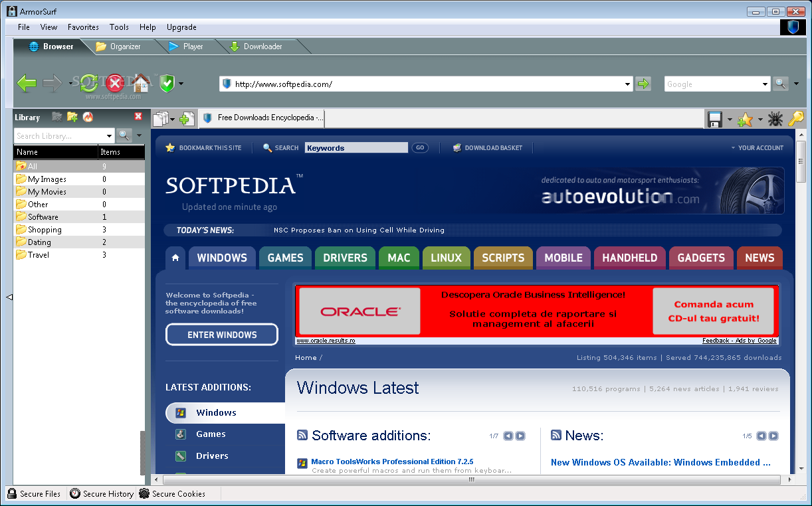Click the green Back arrow
Screen dimensions: 812x506
pyautogui.click(x=27, y=83)
